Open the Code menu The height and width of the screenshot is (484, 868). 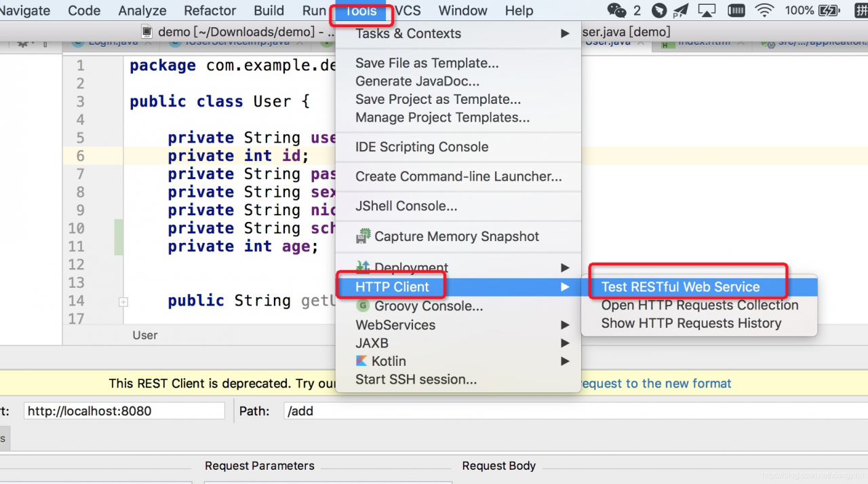coord(84,10)
